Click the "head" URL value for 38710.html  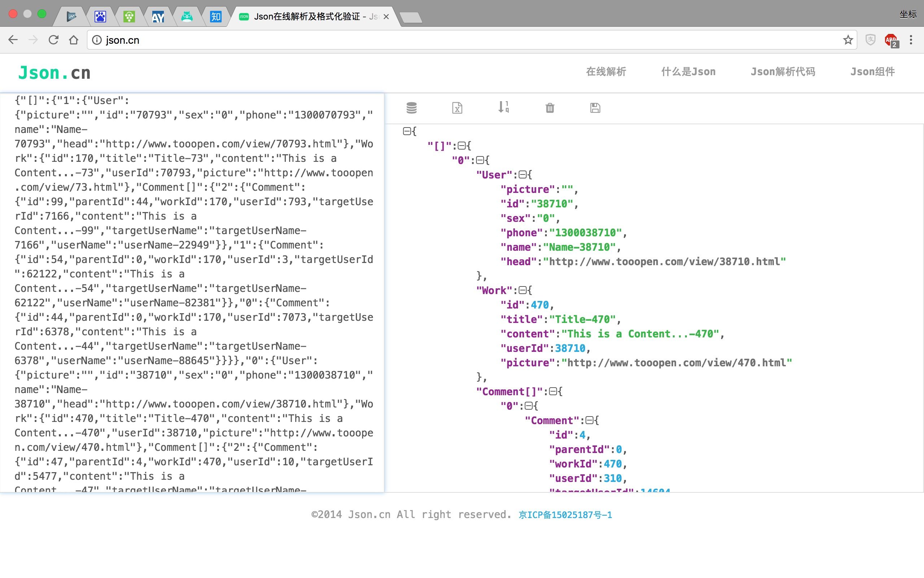click(x=665, y=262)
